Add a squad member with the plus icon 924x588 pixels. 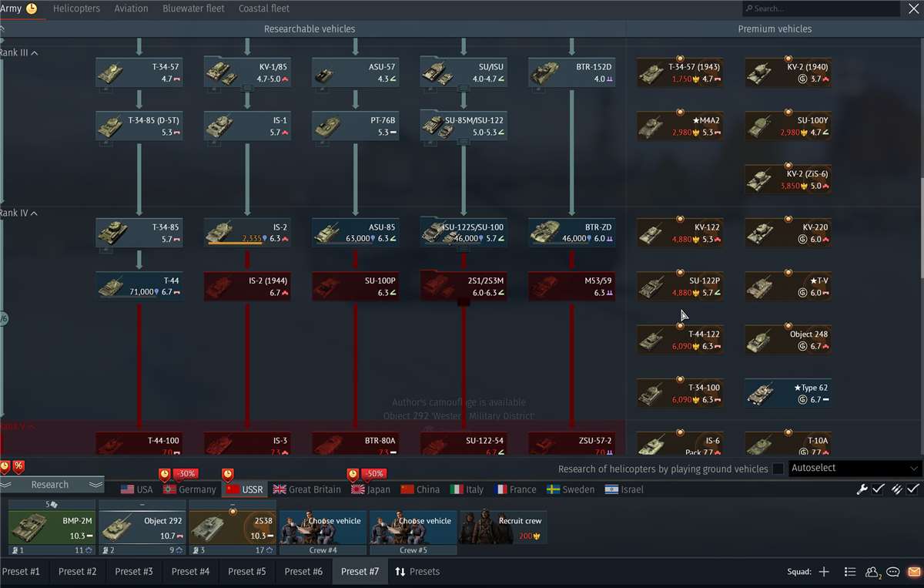pos(824,572)
